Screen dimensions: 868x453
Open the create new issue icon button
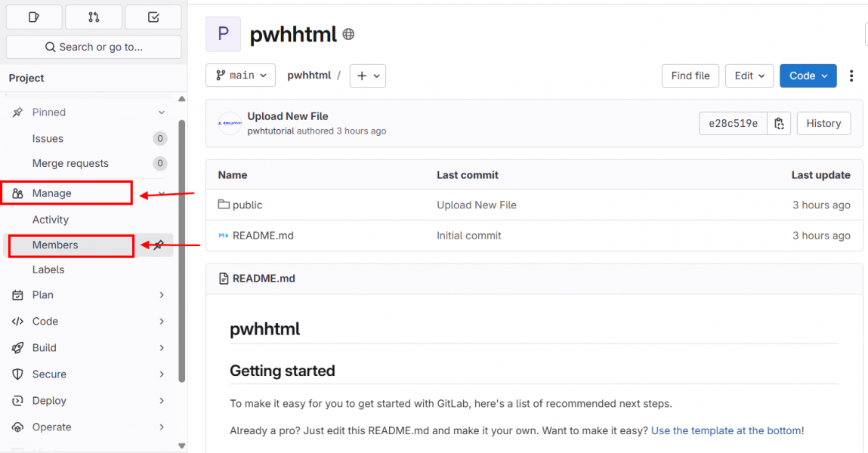(x=34, y=17)
